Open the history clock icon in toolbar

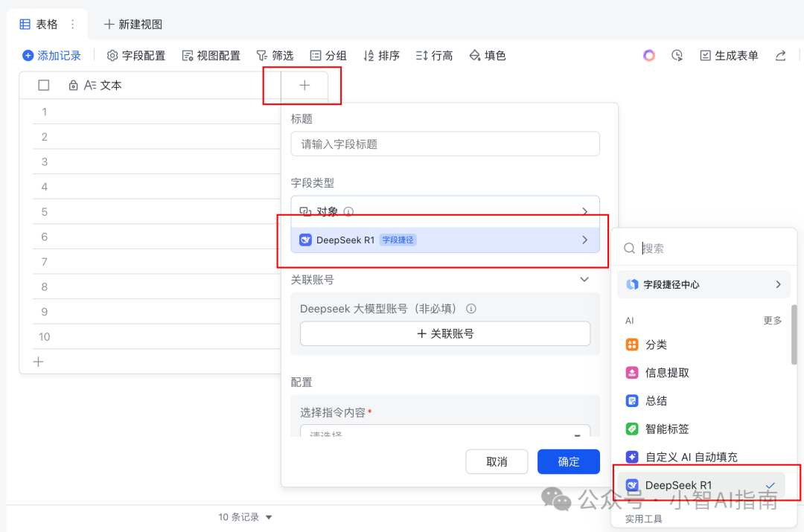677,56
